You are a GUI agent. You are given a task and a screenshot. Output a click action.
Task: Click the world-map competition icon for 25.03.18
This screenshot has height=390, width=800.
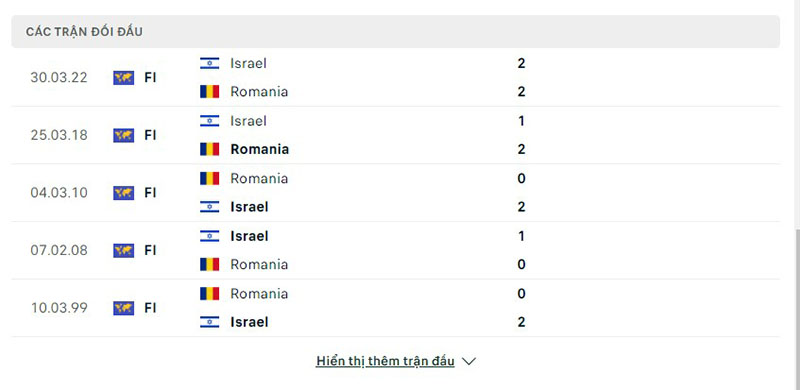(123, 135)
